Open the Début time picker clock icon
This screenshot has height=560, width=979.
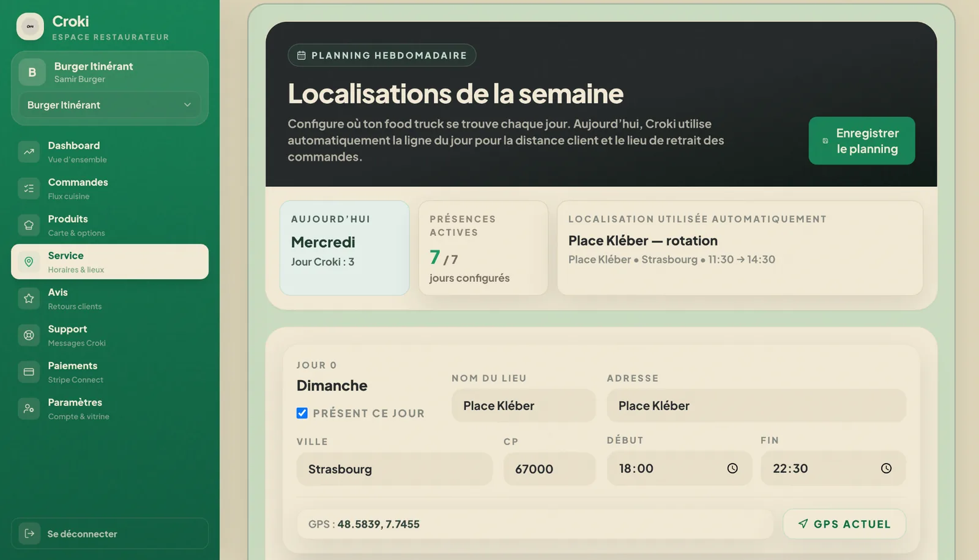pos(732,468)
